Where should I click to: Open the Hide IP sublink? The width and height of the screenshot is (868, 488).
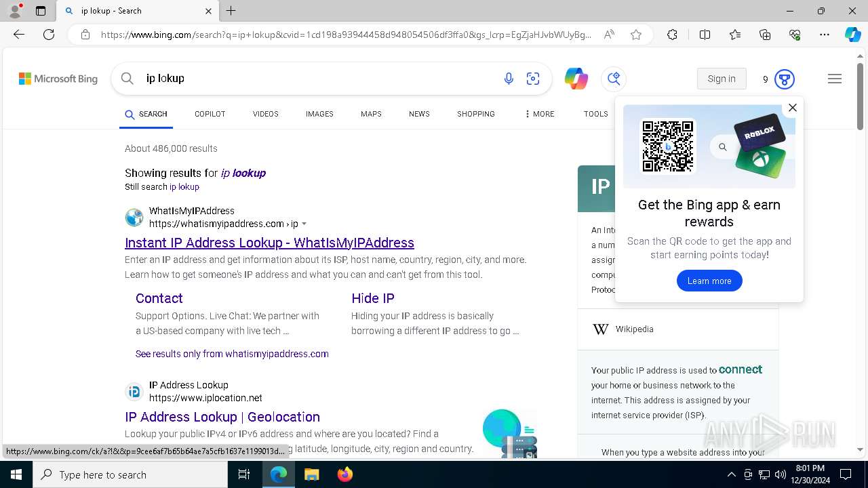(x=373, y=298)
